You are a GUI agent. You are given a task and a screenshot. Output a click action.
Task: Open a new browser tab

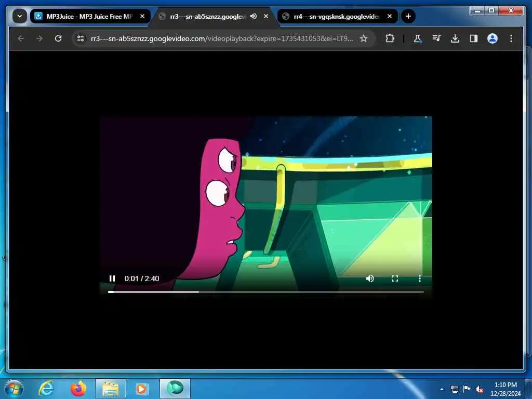408,16
